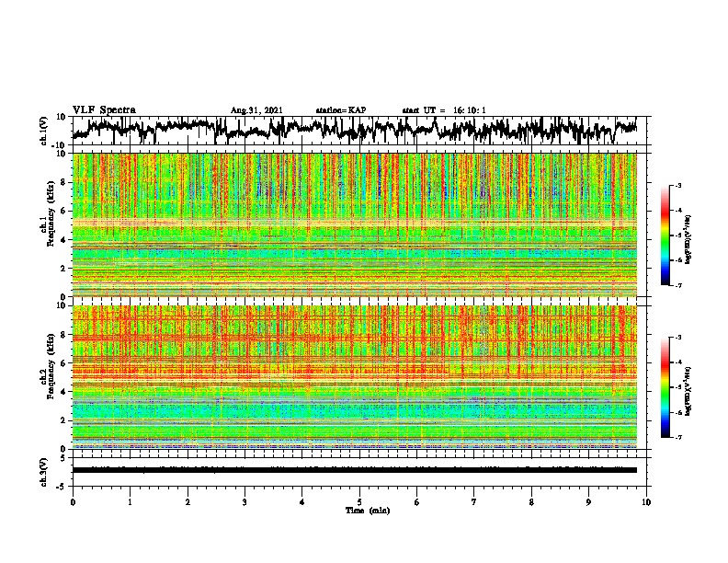Click the ch.1 spectrogram color bar
The height and width of the screenshot is (563, 728).
pyautogui.click(x=665, y=236)
